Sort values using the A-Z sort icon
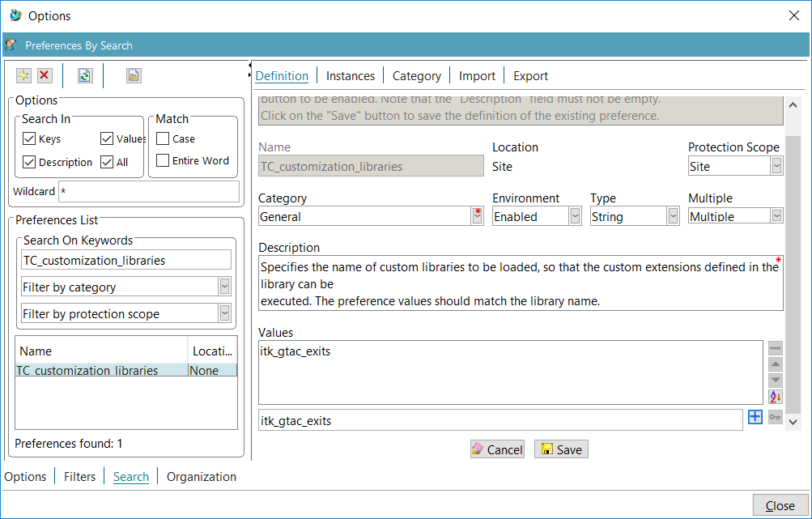This screenshot has width=812, height=519. click(x=776, y=397)
